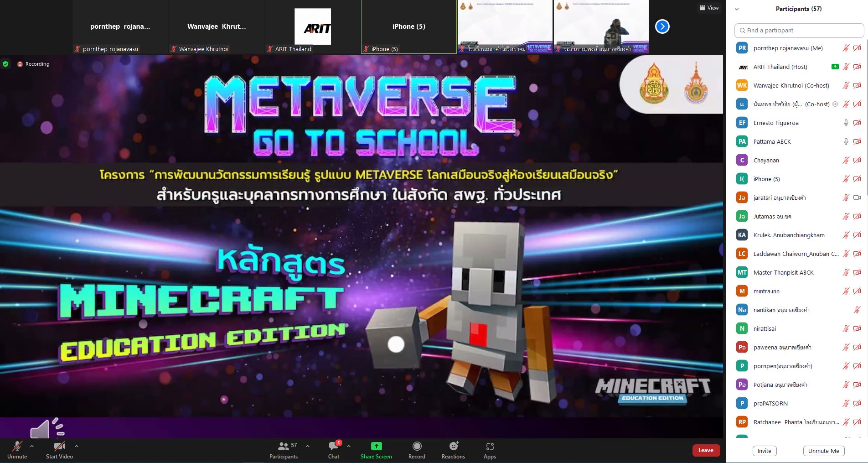Select participant row Jutamas

[797, 216]
